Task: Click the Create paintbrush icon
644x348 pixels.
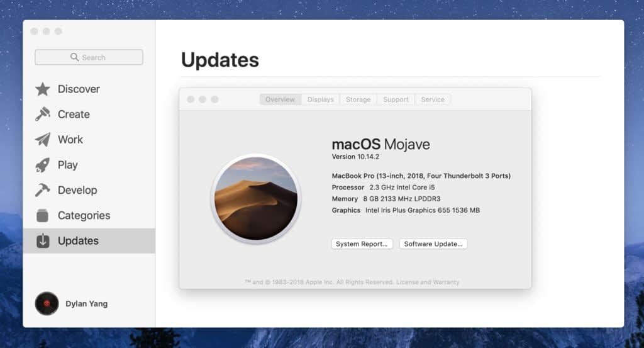Action: (43, 115)
